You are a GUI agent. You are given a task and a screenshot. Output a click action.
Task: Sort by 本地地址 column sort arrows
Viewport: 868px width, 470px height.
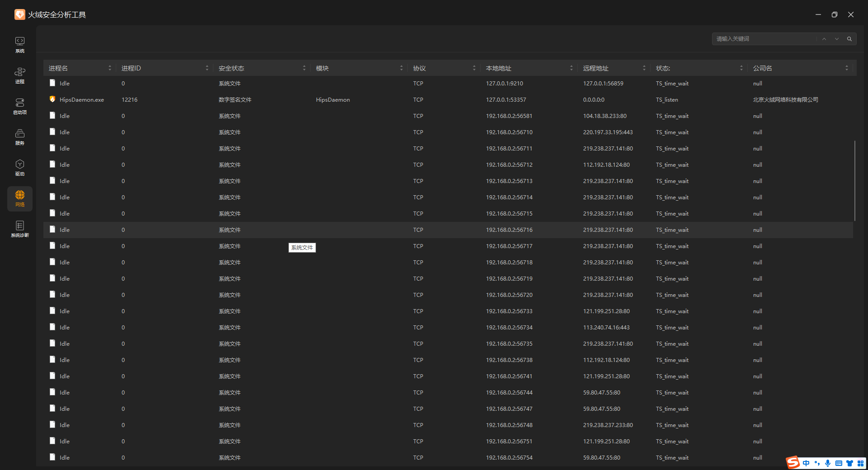coord(571,68)
